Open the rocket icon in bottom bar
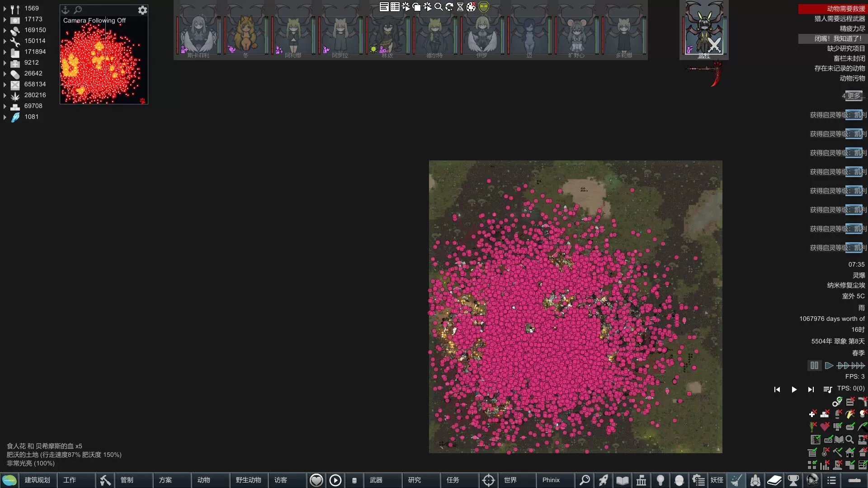The width and height of the screenshot is (868, 488). (x=603, y=480)
